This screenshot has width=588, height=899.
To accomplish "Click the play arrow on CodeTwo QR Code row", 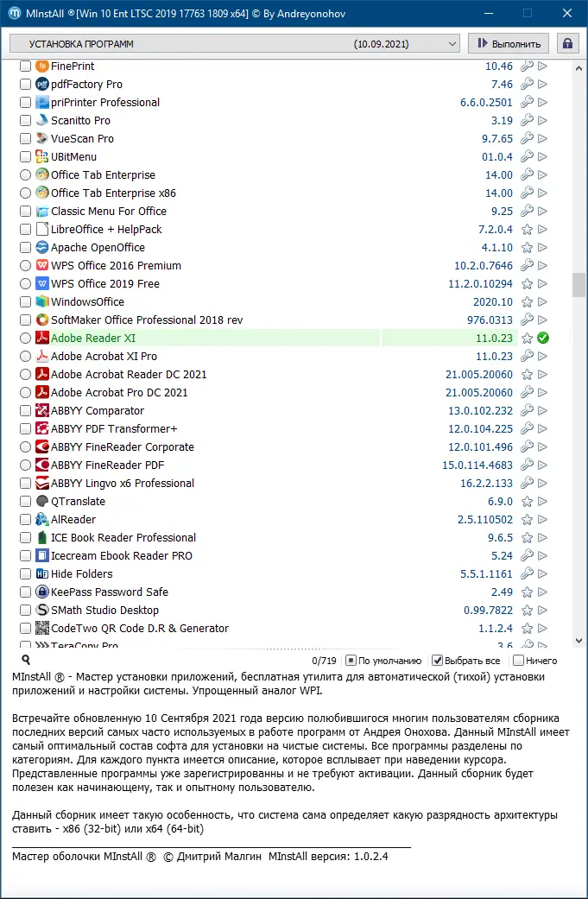I will point(543,629).
